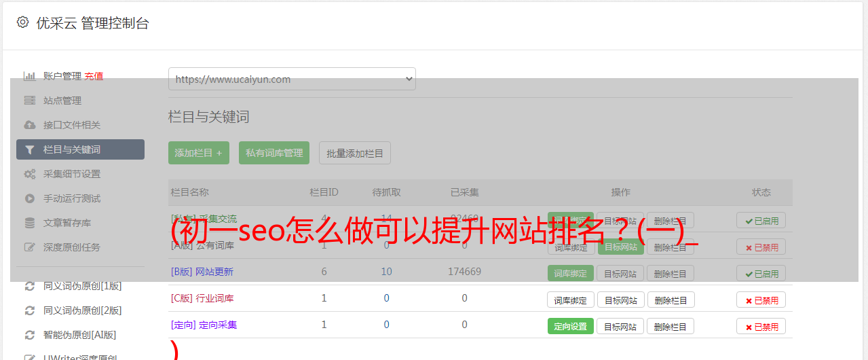Click the gears icon for 采集细节设置
The image size is (868, 360).
point(30,174)
